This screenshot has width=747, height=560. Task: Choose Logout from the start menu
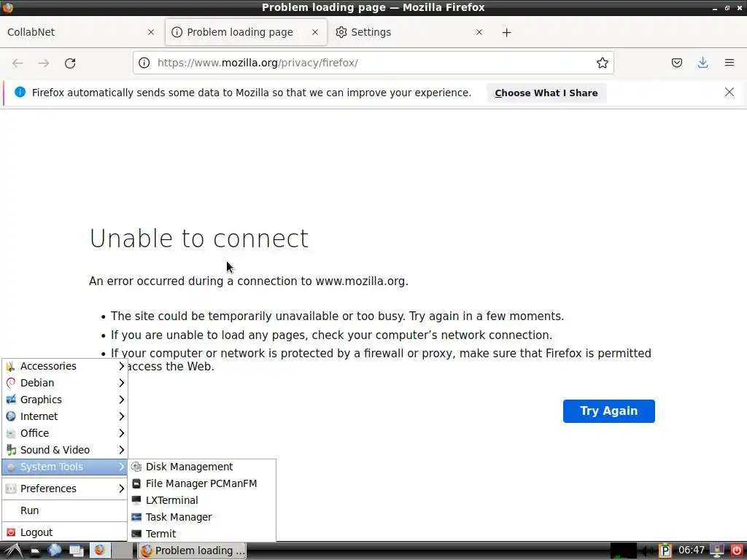(x=65, y=532)
